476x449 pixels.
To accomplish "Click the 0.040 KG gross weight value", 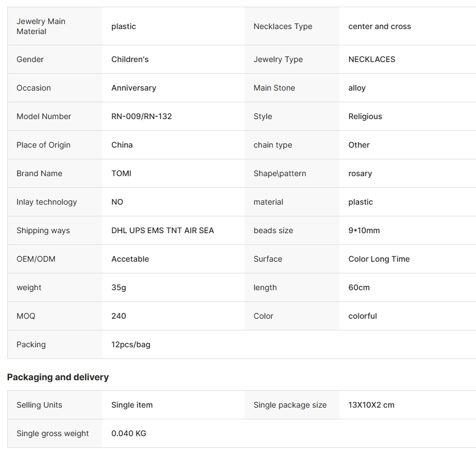I will [129, 433].
